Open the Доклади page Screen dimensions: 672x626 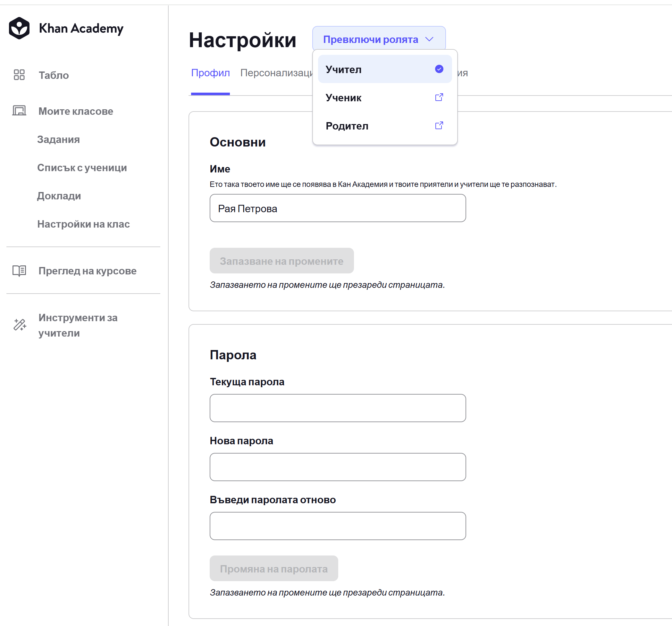click(59, 196)
